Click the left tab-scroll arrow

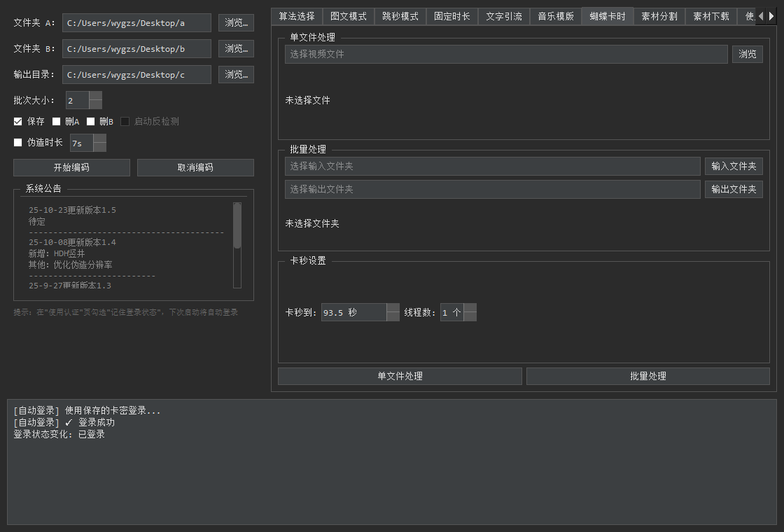(762, 15)
